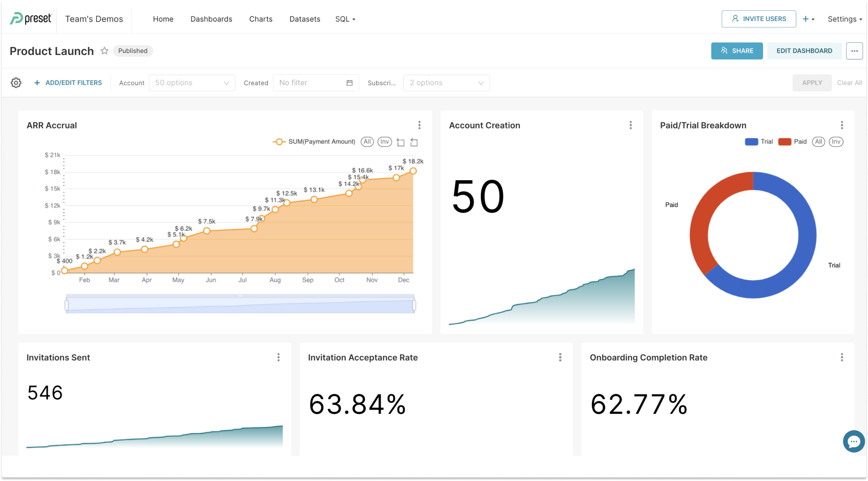Star the Product Launch dashboard
Viewport: 868px width, 481px height.
click(104, 51)
